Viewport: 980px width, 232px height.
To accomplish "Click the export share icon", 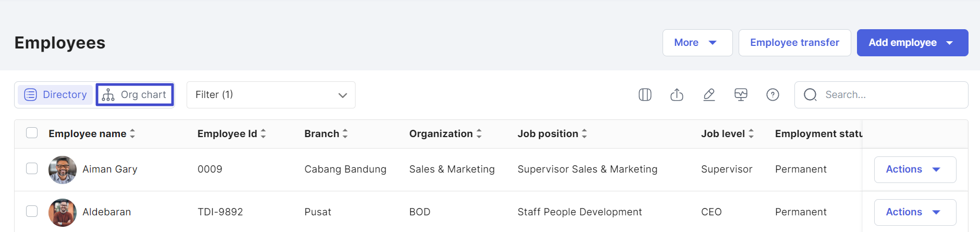I will 677,95.
